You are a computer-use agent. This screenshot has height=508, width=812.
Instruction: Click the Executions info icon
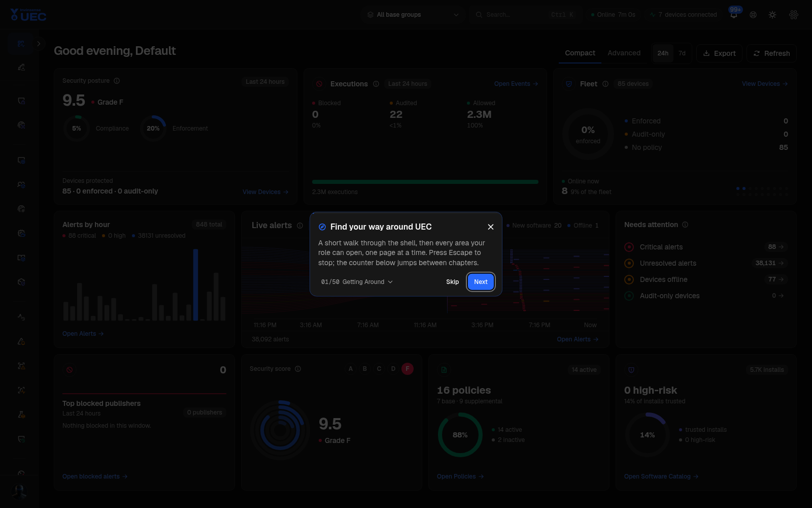point(376,84)
